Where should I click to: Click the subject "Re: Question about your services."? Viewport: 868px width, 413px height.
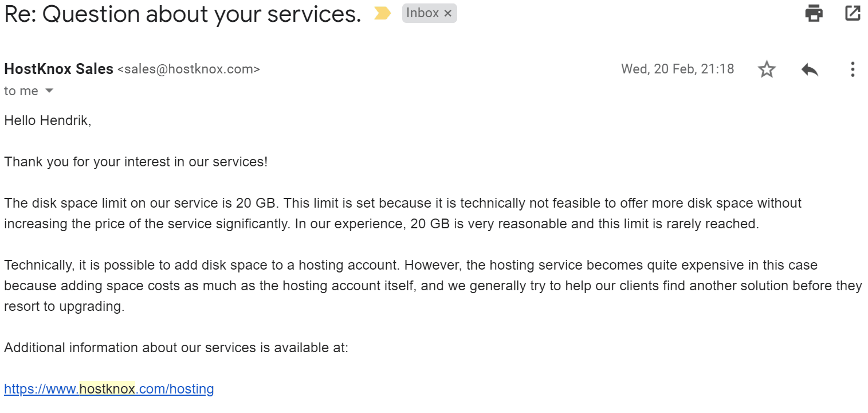(183, 14)
